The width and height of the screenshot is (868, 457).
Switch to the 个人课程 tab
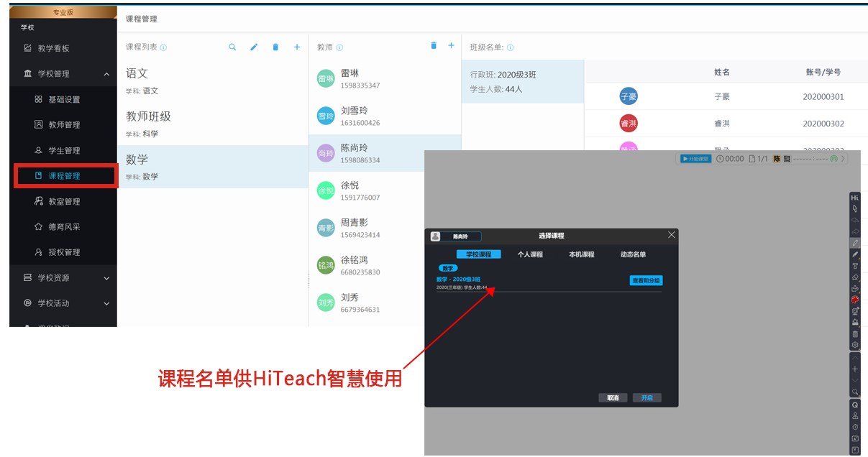tap(530, 254)
